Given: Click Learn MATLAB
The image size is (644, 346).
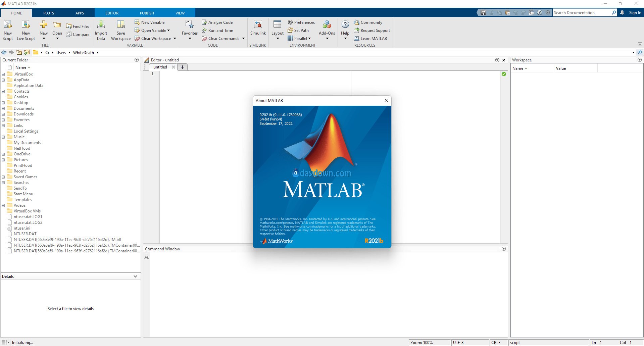Looking at the screenshot, I should point(370,39).
